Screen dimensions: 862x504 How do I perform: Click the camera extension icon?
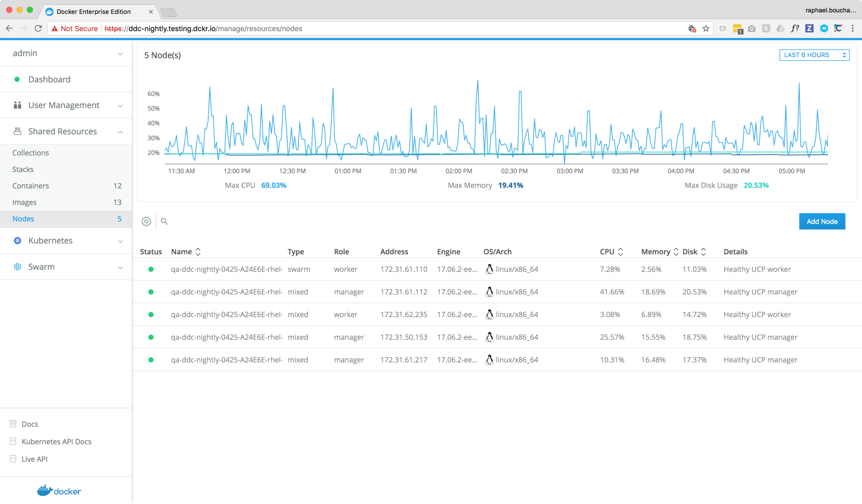pos(752,28)
